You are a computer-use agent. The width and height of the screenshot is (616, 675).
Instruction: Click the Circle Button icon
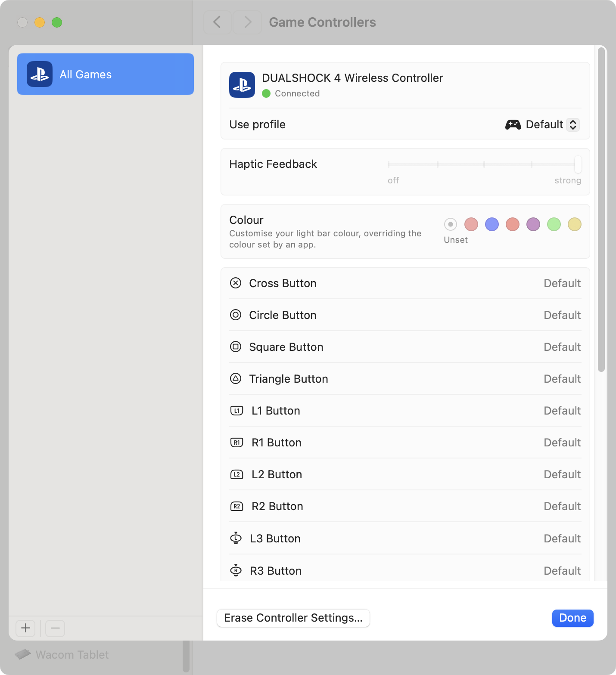coord(236,315)
